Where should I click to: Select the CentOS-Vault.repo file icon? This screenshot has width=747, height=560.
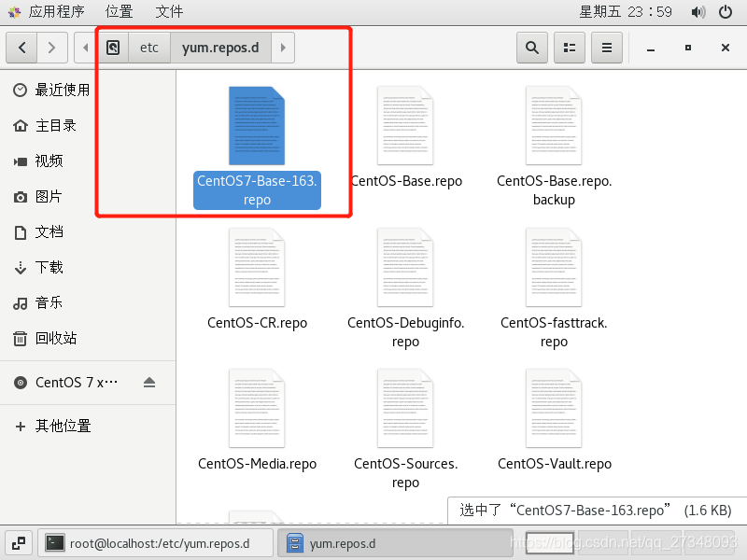tap(554, 409)
